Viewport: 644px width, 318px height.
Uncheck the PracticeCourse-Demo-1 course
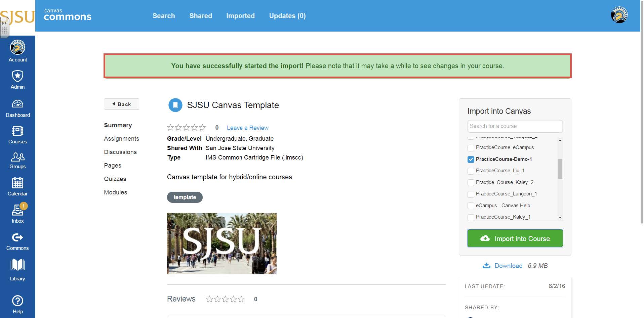471,159
